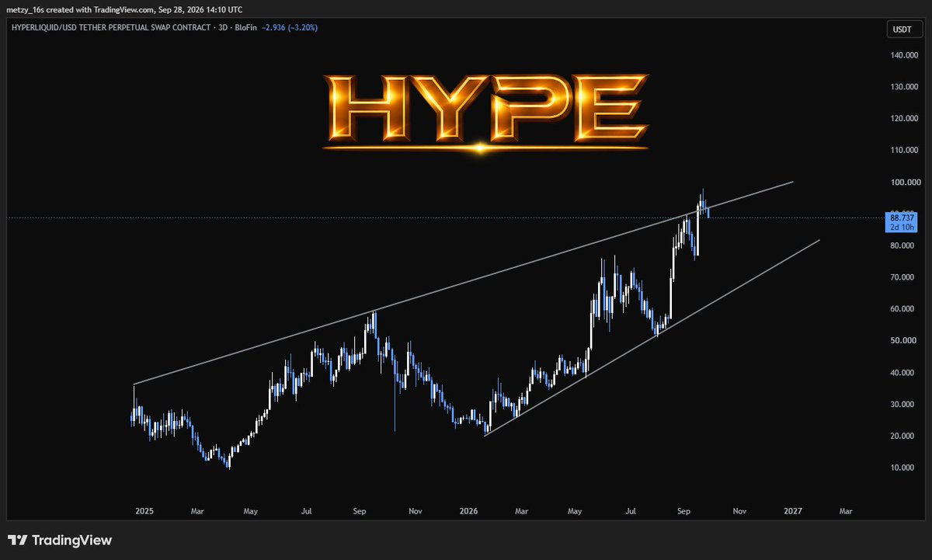The image size is (932, 560).
Task: Click the 30.000 price axis label
Action: coord(901,405)
